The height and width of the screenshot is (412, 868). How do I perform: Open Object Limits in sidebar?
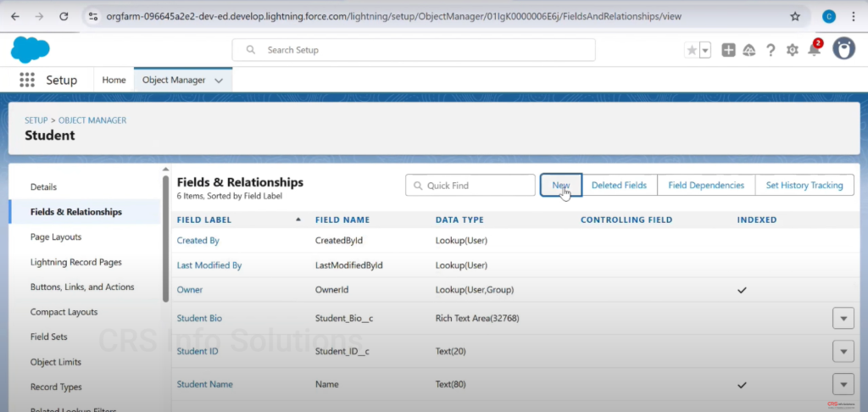click(x=55, y=362)
